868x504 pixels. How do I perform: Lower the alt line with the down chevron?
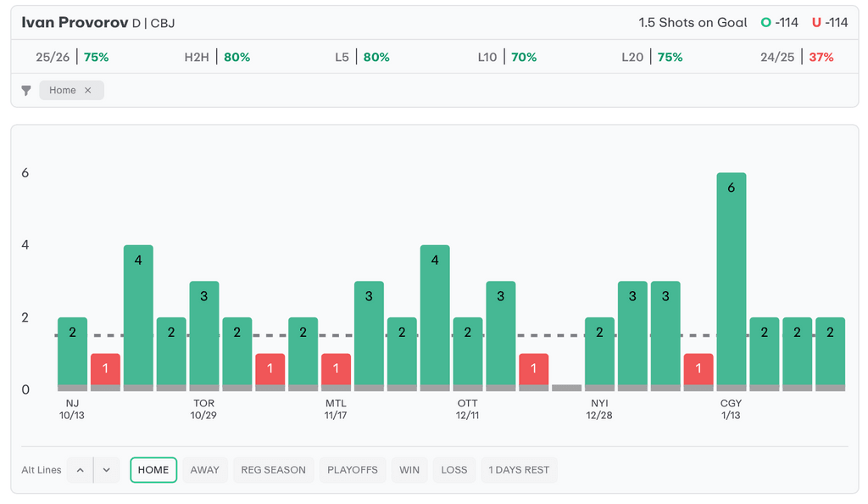click(106, 470)
